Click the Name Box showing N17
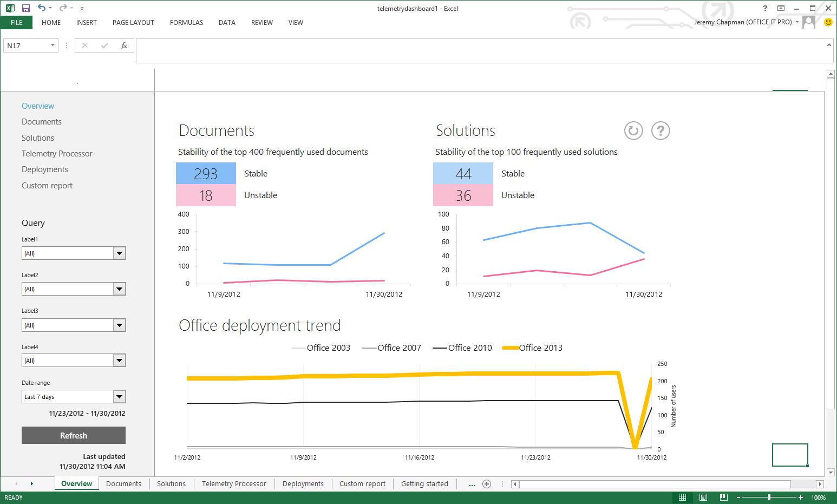This screenshot has width=837, height=504. coord(26,45)
